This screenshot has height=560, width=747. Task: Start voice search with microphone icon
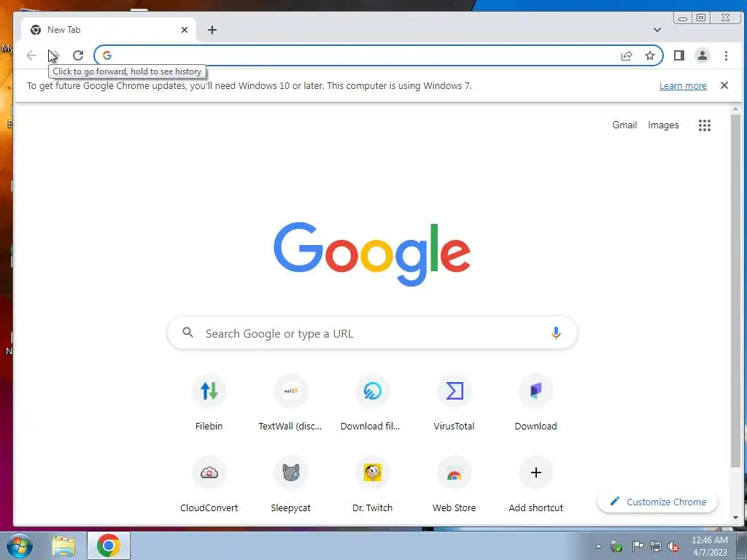[556, 332]
